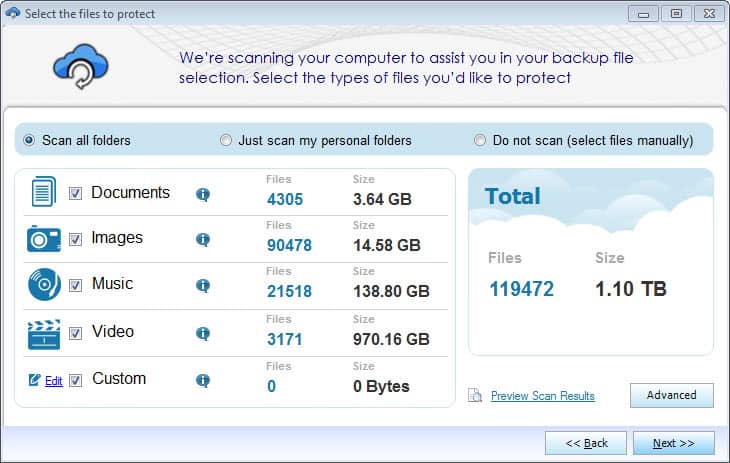The image size is (730, 463).
Task: Open the info icon for Music
Action: (x=203, y=285)
